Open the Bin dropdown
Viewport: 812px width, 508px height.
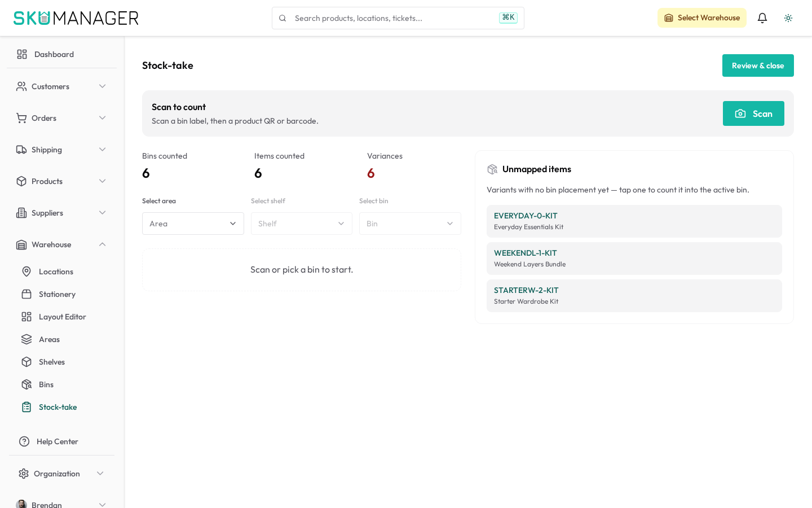410,224
